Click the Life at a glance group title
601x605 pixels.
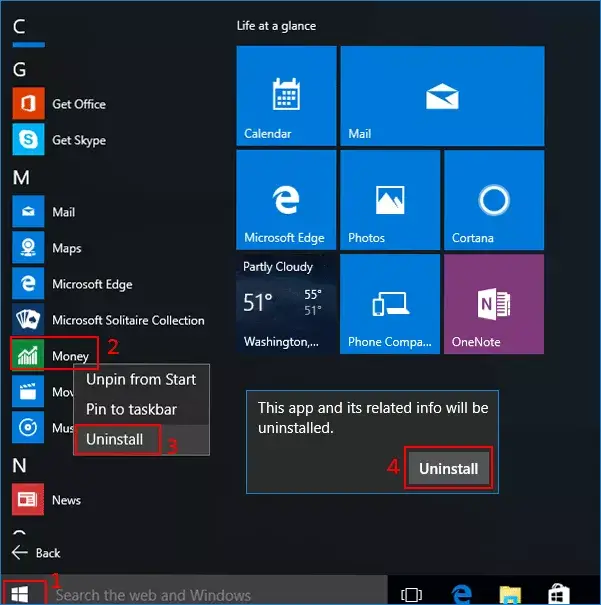pos(276,26)
